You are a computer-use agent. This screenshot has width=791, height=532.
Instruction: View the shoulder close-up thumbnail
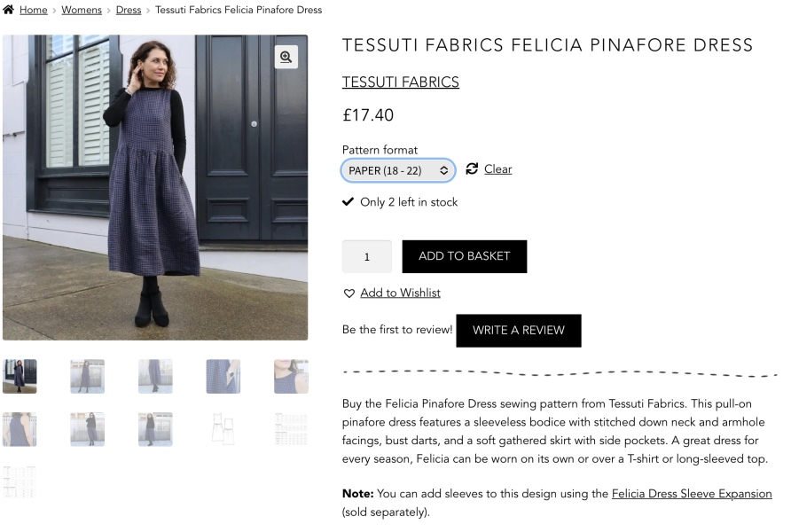pyautogui.click(x=291, y=376)
